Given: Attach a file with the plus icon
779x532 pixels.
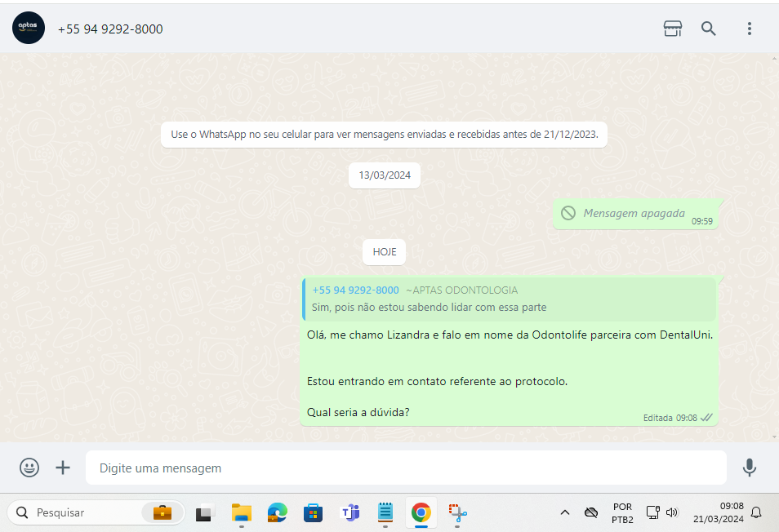Looking at the screenshot, I should coord(63,468).
